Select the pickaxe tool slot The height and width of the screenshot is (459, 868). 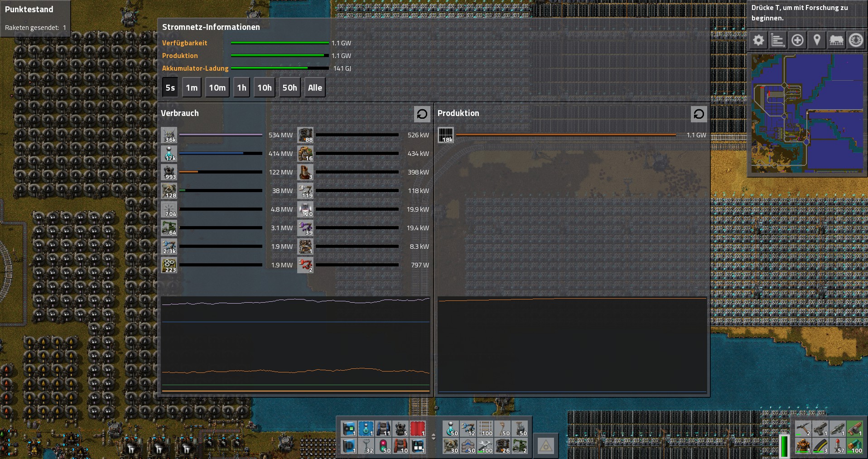[x=803, y=429]
